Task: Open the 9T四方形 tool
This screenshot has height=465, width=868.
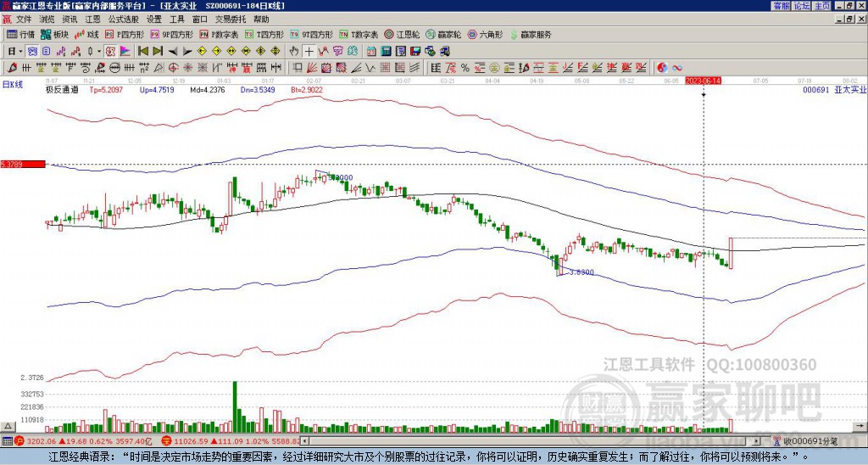Action: coord(311,34)
